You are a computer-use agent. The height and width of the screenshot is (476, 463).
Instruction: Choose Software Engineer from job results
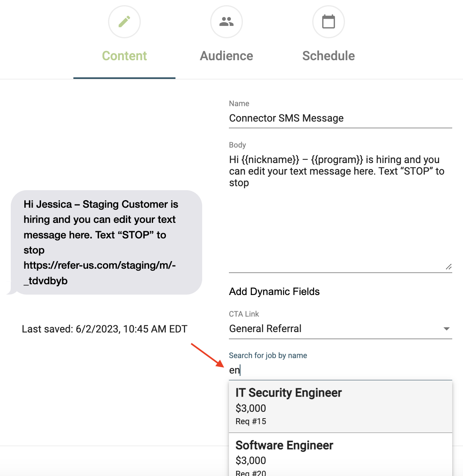pos(340,455)
